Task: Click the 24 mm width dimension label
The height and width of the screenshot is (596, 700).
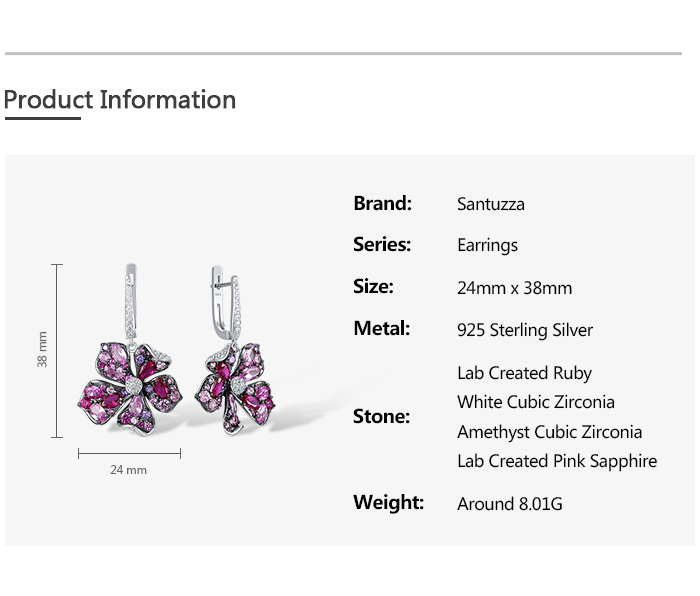Action: coord(128,470)
